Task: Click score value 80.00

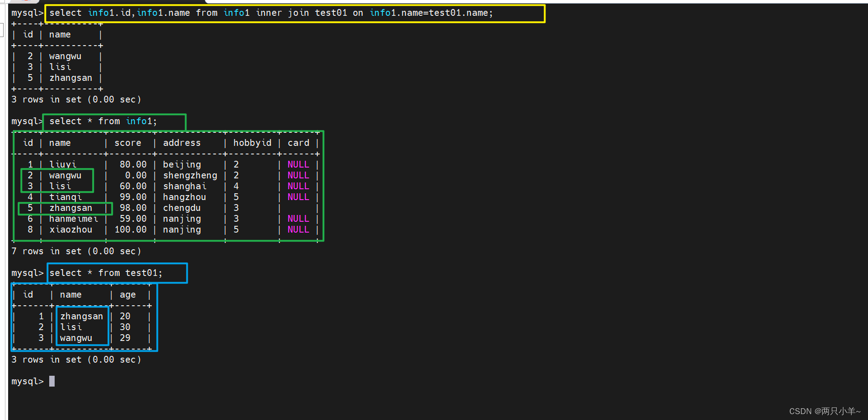Action: coord(133,165)
